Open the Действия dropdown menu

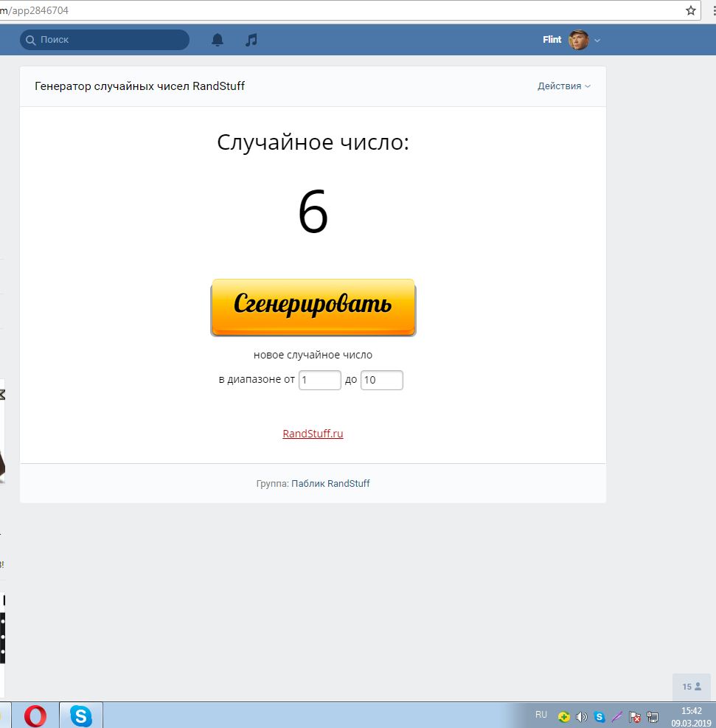point(564,86)
